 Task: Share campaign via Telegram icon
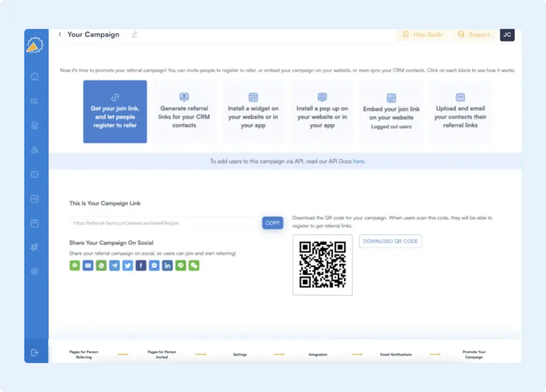[x=114, y=266]
